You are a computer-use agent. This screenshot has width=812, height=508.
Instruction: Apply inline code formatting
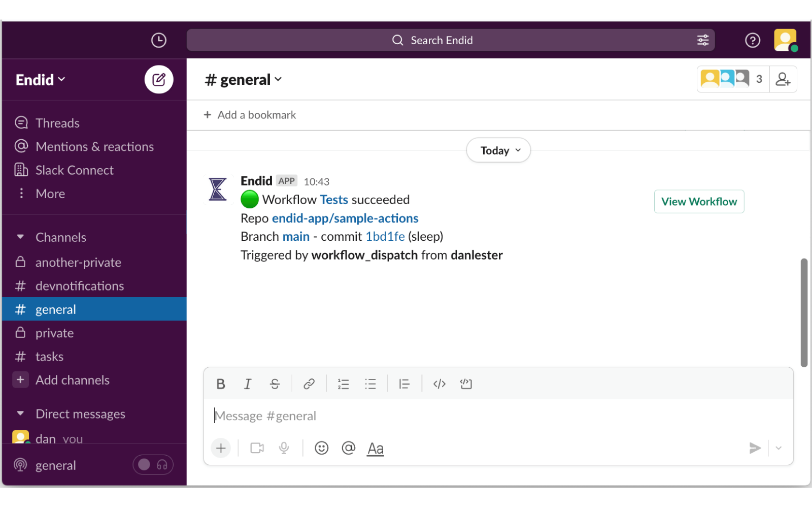(439, 384)
